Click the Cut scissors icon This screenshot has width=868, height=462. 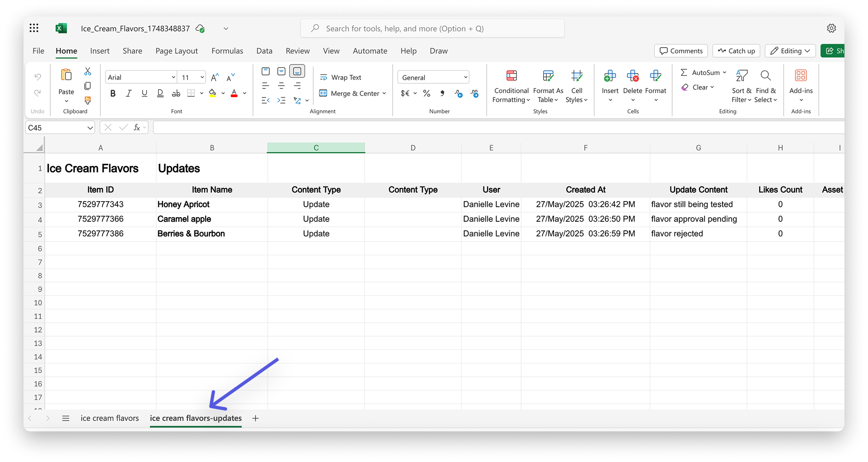coord(88,72)
